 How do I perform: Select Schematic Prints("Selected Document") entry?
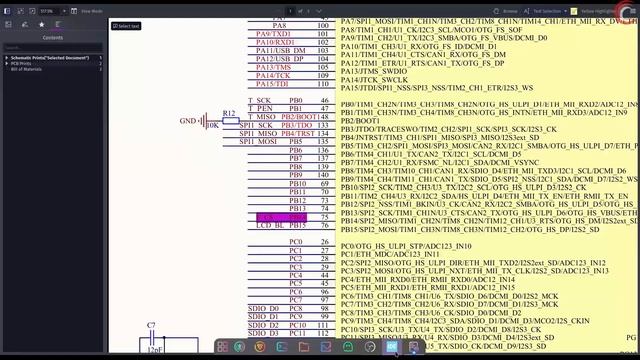pos(50,58)
